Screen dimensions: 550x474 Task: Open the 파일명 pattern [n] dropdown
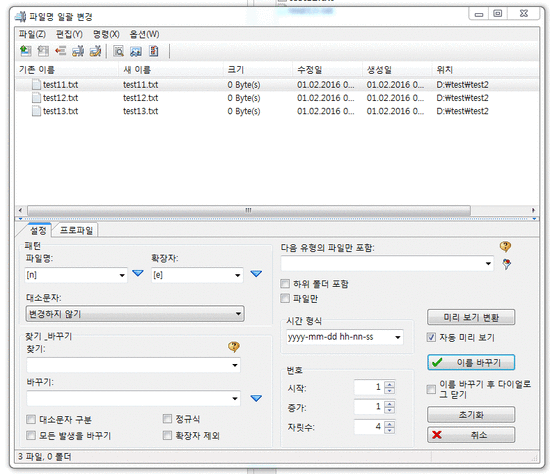122,275
